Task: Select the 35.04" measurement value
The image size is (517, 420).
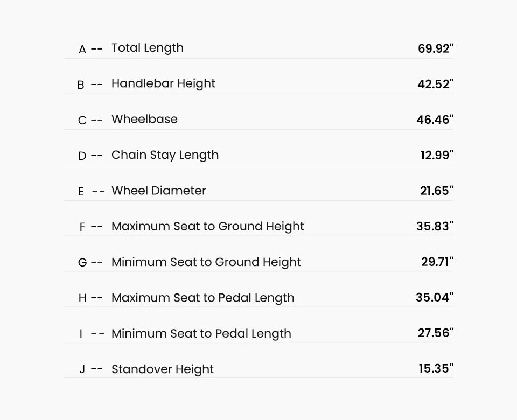Action: coord(435,298)
